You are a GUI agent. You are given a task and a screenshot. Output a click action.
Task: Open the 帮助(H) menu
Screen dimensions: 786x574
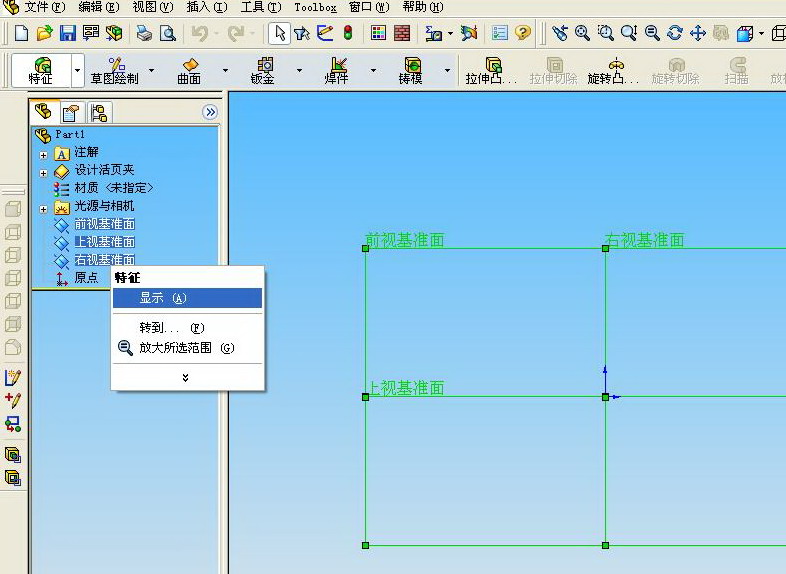point(423,7)
